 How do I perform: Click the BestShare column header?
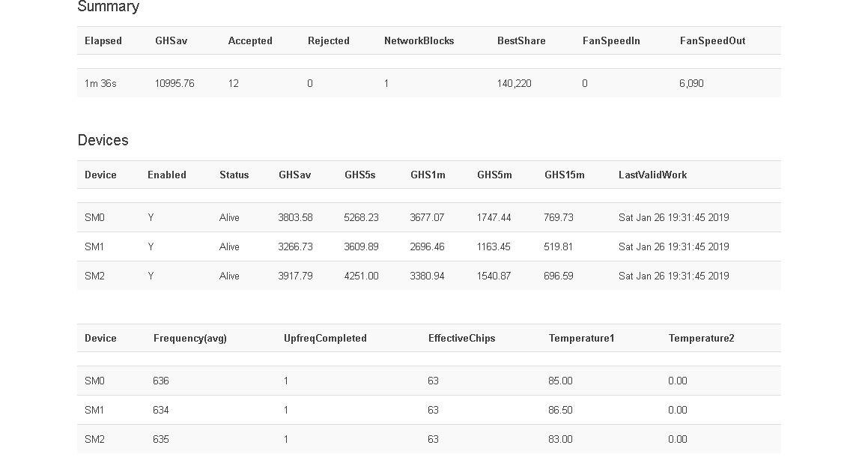pyautogui.click(x=521, y=41)
